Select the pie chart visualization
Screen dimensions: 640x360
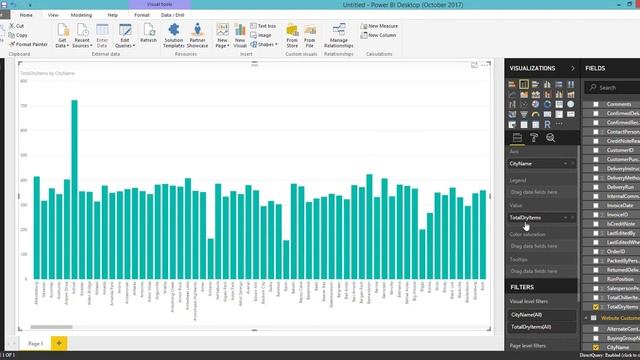click(x=536, y=104)
